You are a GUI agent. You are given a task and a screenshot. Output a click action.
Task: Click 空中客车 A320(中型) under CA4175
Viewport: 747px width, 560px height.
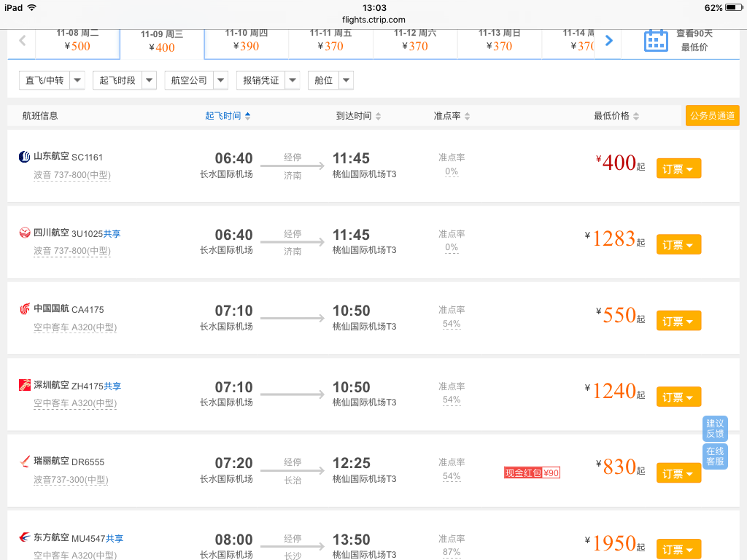click(x=75, y=327)
